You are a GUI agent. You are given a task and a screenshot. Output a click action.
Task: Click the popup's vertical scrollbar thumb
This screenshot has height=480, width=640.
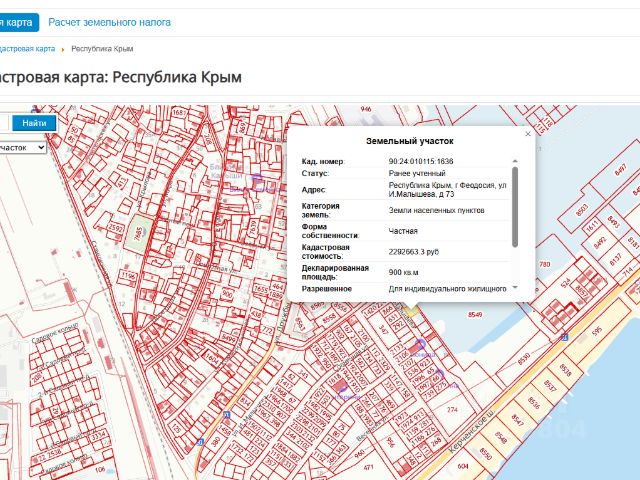point(515,207)
